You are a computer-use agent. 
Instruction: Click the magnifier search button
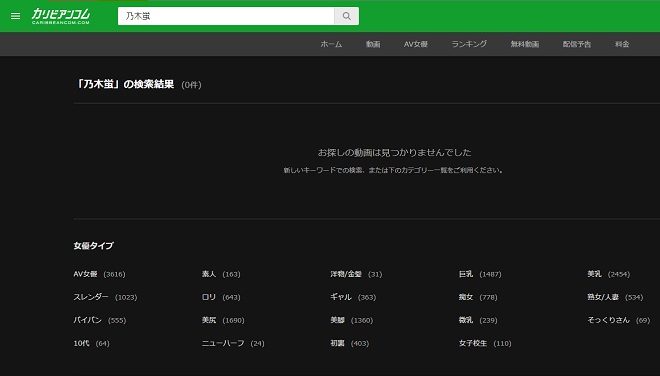(x=346, y=16)
